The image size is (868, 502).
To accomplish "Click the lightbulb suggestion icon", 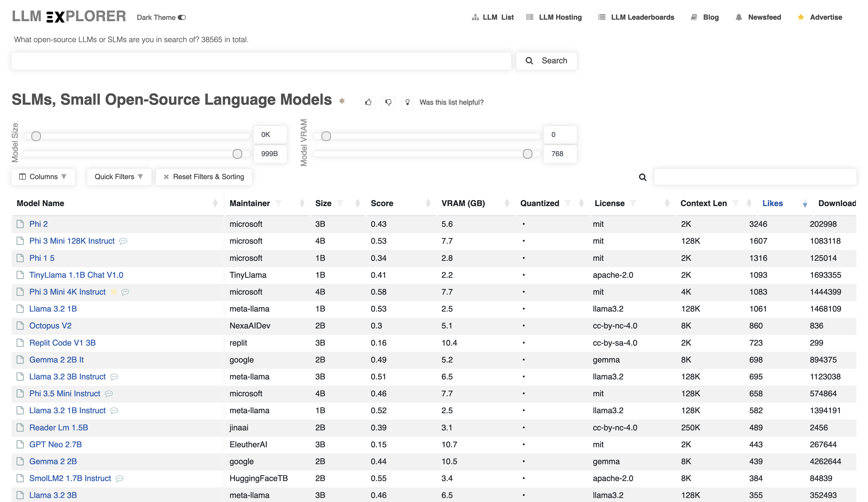I will [408, 102].
